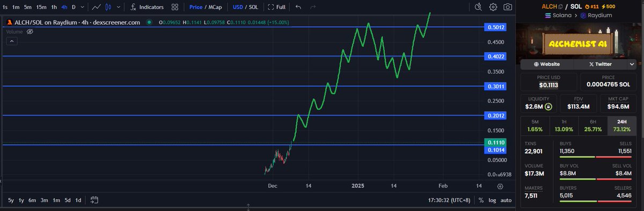This screenshot has height=211, width=644.
Task: Open chart settings gear
Action: (x=493, y=7)
